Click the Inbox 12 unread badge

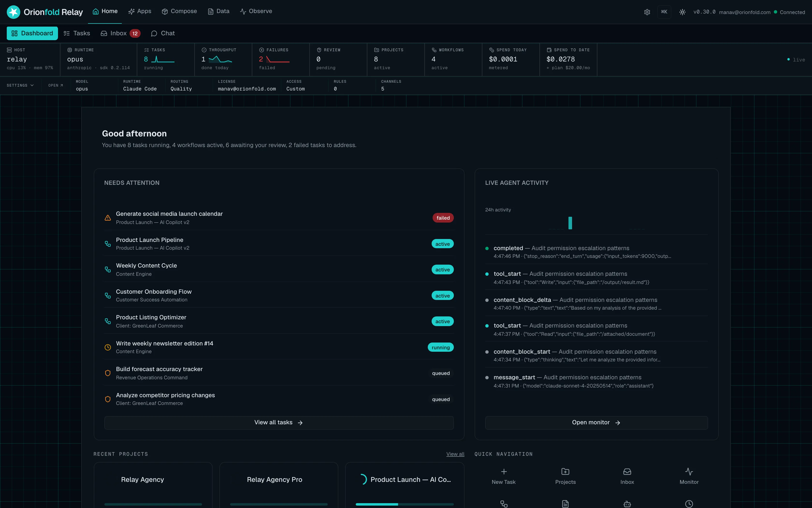point(135,33)
